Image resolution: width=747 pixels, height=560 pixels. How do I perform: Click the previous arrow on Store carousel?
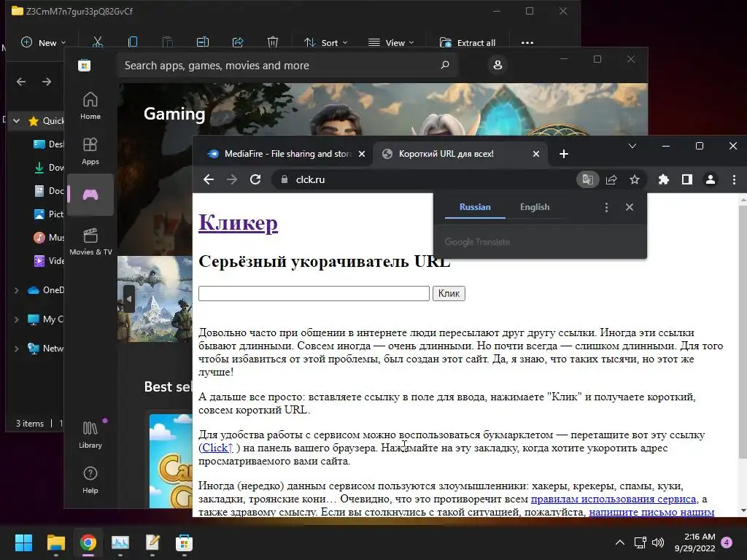pos(128,298)
